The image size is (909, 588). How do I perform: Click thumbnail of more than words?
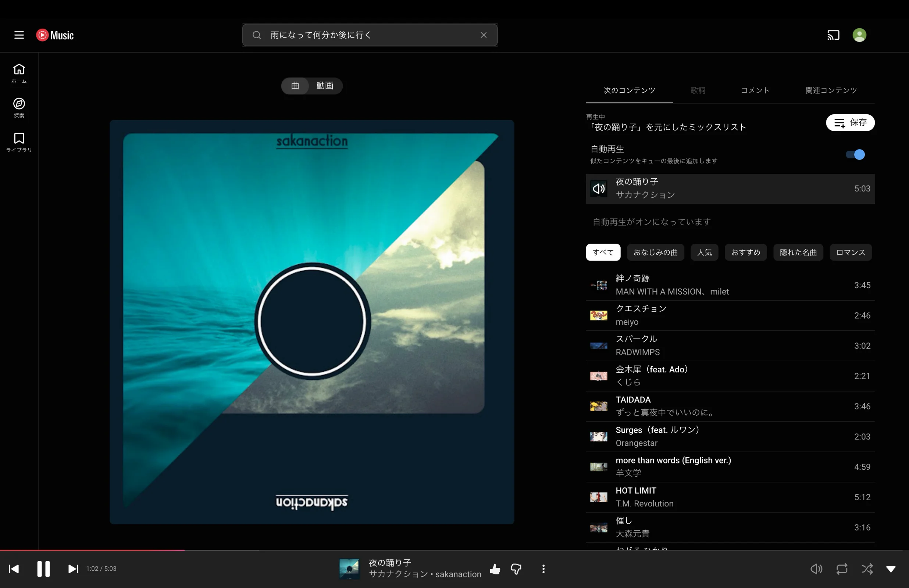click(599, 467)
